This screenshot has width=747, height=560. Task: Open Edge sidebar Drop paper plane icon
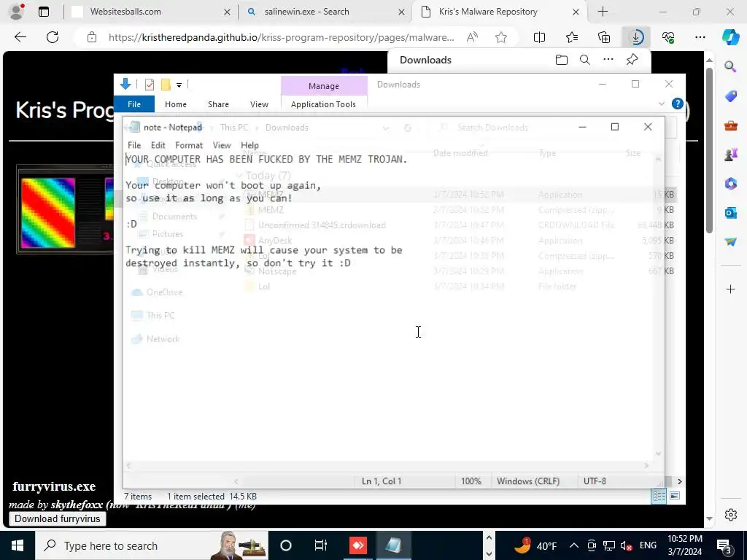(730, 242)
